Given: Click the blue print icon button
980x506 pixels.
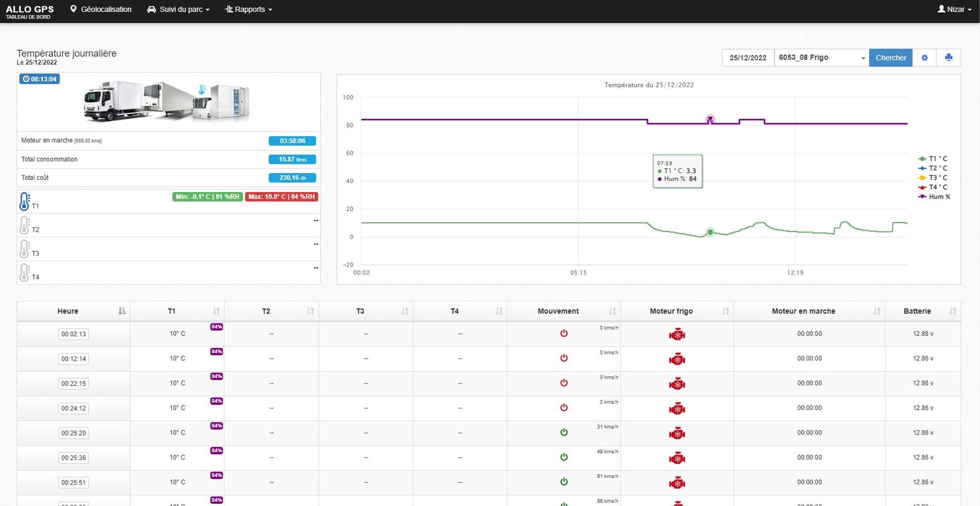Looking at the screenshot, I should pyautogui.click(x=948, y=58).
